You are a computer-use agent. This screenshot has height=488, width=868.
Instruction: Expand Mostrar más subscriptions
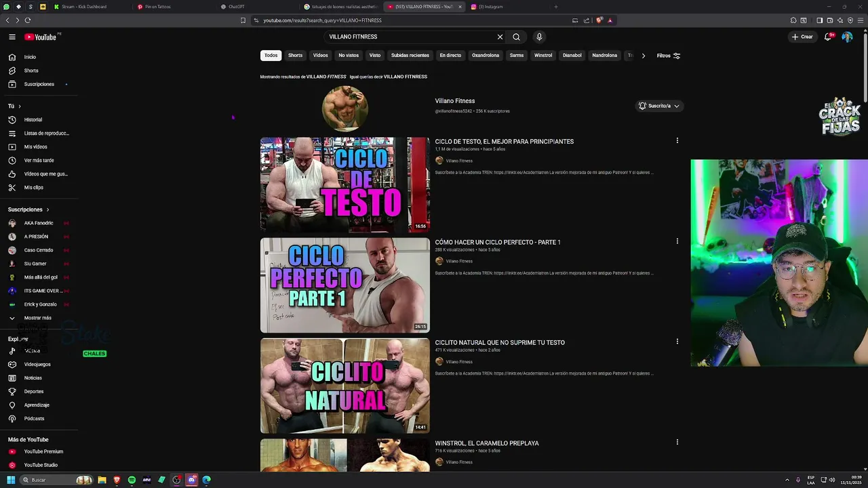(39, 318)
